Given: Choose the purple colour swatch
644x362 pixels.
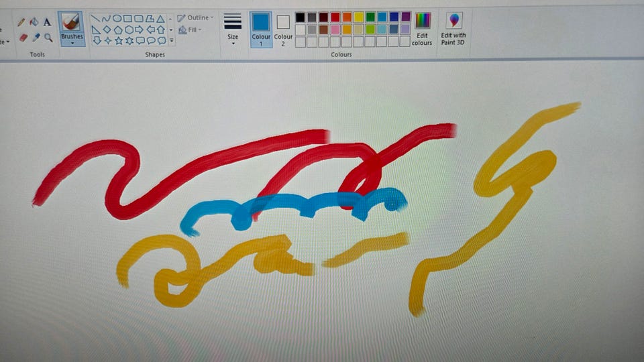Looking at the screenshot, I should point(405,16).
